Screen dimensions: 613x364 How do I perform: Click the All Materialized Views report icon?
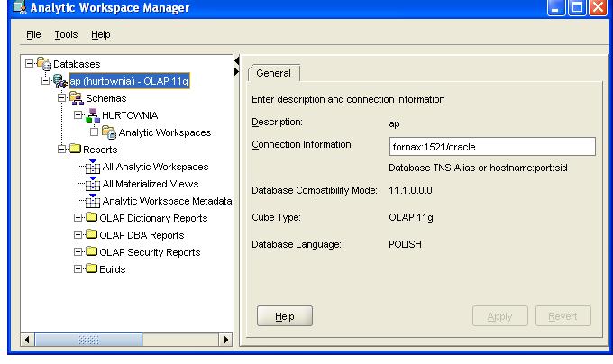[x=93, y=184]
